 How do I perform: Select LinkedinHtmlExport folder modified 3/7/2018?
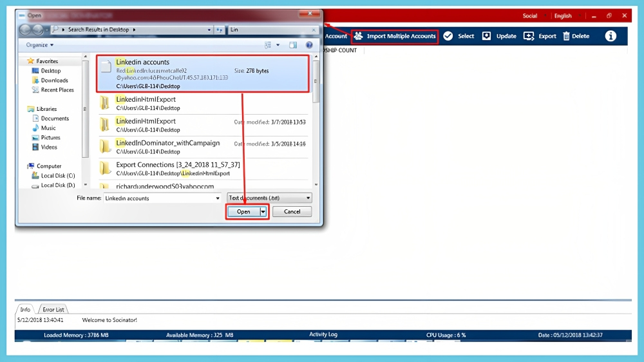203,125
